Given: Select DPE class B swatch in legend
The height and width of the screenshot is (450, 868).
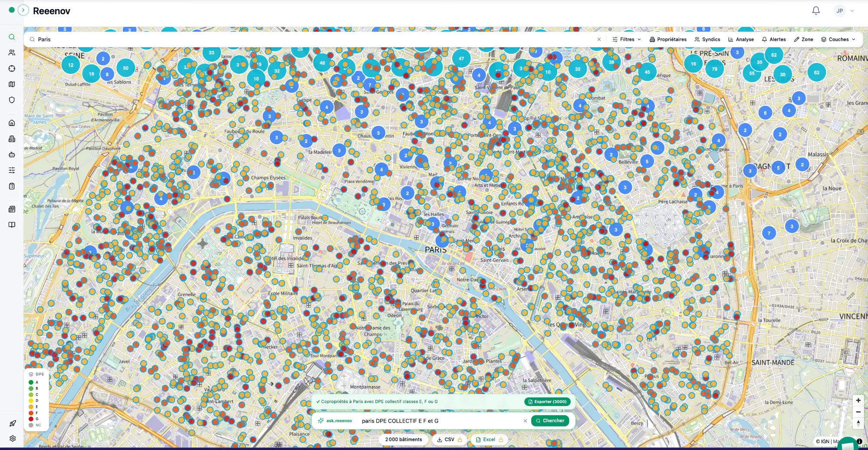Looking at the screenshot, I should [31, 389].
